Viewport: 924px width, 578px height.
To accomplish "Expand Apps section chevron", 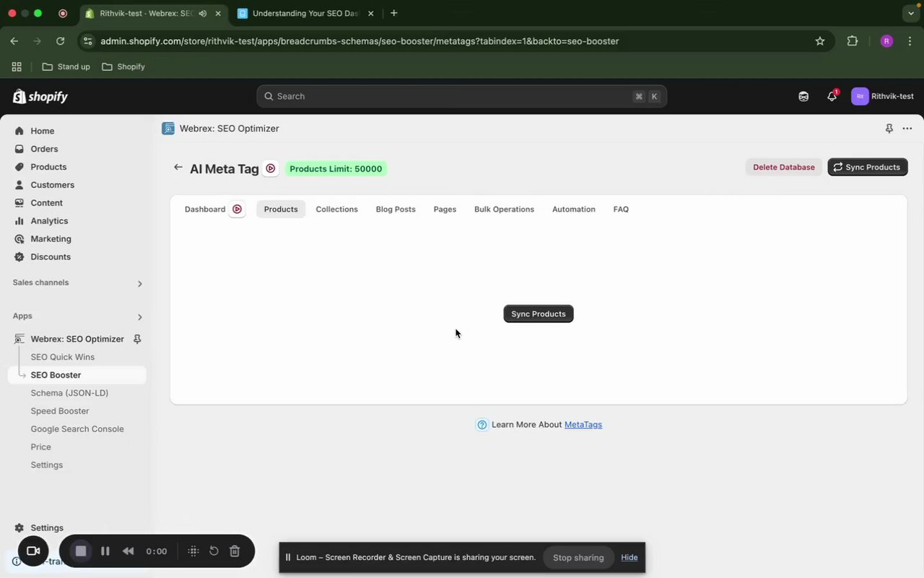I will [x=139, y=316].
